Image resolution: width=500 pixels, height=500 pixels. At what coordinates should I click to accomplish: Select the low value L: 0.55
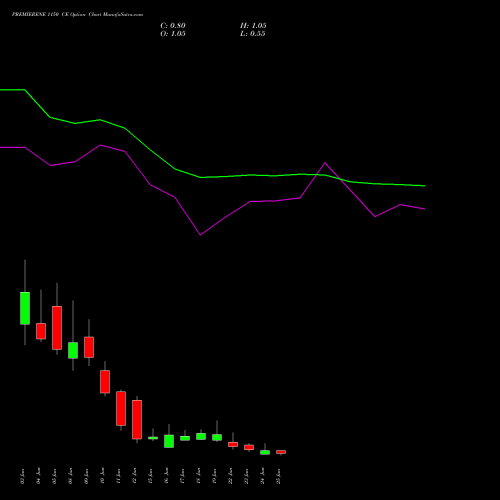point(252,34)
